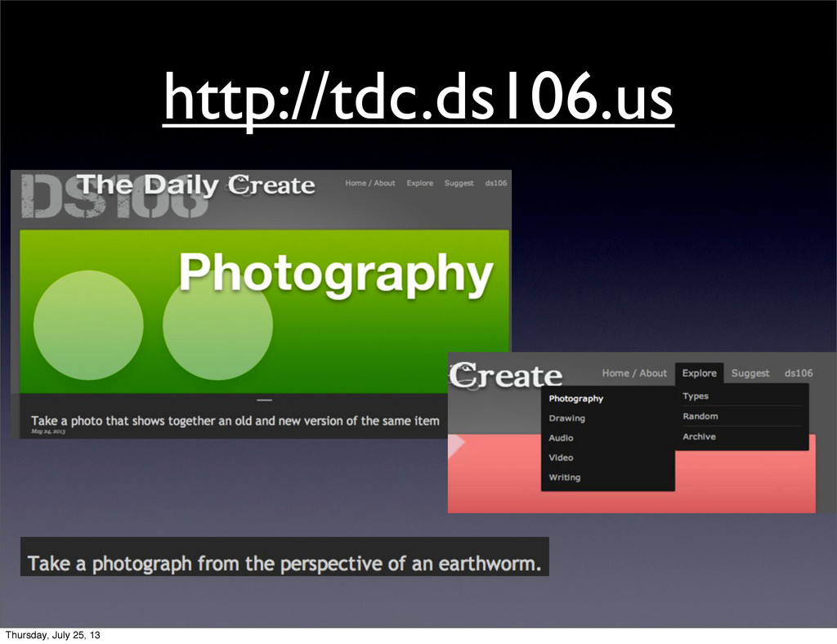Click Suggest in dropdown screenshot navigation
Image resolution: width=837 pixels, height=644 pixels.
(x=750, y=373)
